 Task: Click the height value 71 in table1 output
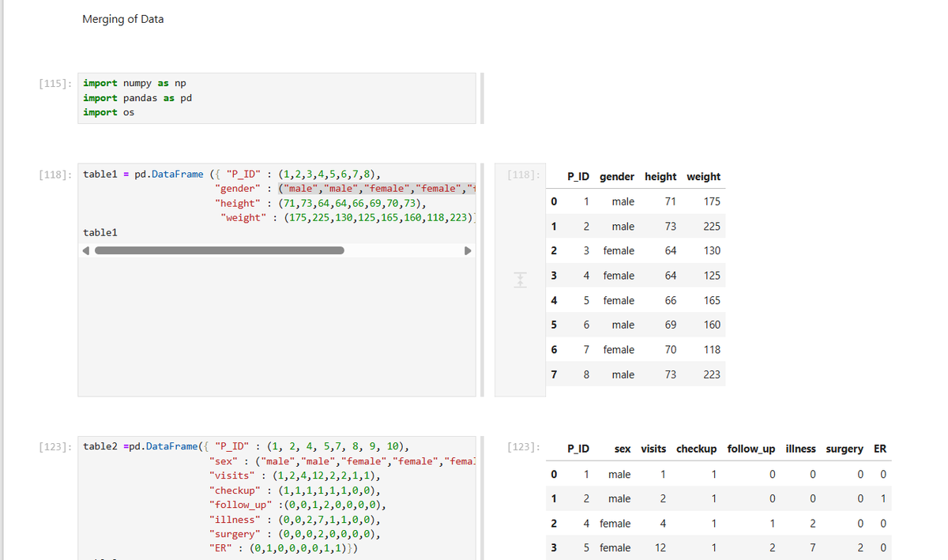pyautogui.click(x=671, y=201)
